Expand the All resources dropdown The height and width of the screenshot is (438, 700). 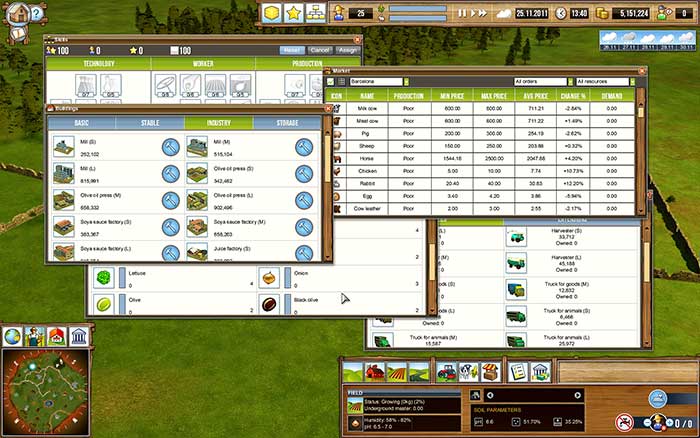point(603,82)
